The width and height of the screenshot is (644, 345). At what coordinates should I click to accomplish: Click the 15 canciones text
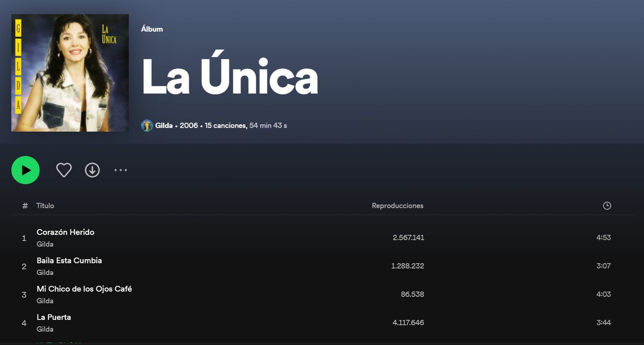click(225, 126)
